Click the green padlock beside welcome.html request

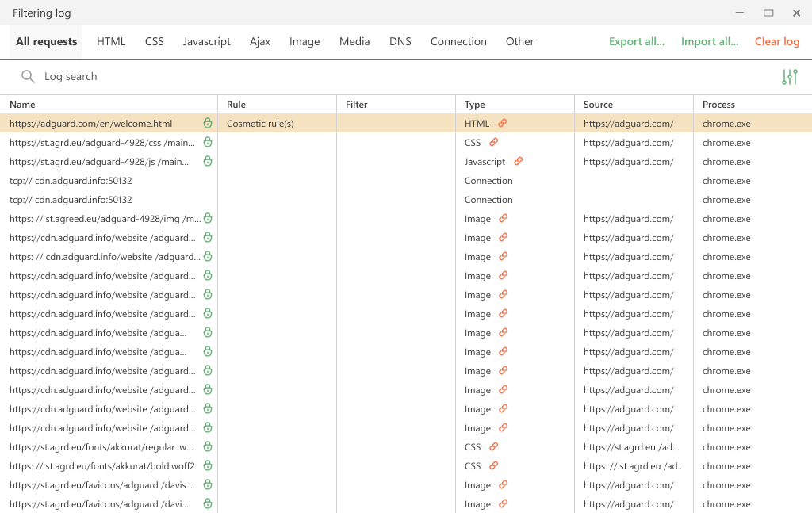click(207, 123)
